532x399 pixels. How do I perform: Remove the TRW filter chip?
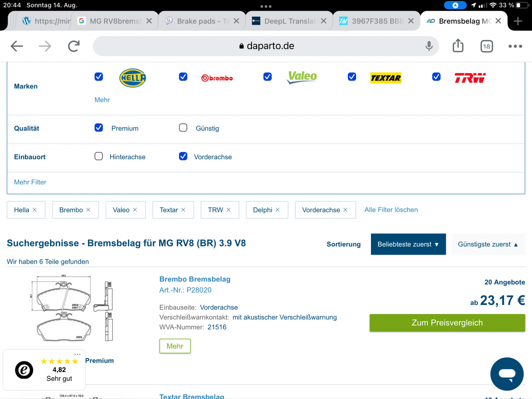229,210
